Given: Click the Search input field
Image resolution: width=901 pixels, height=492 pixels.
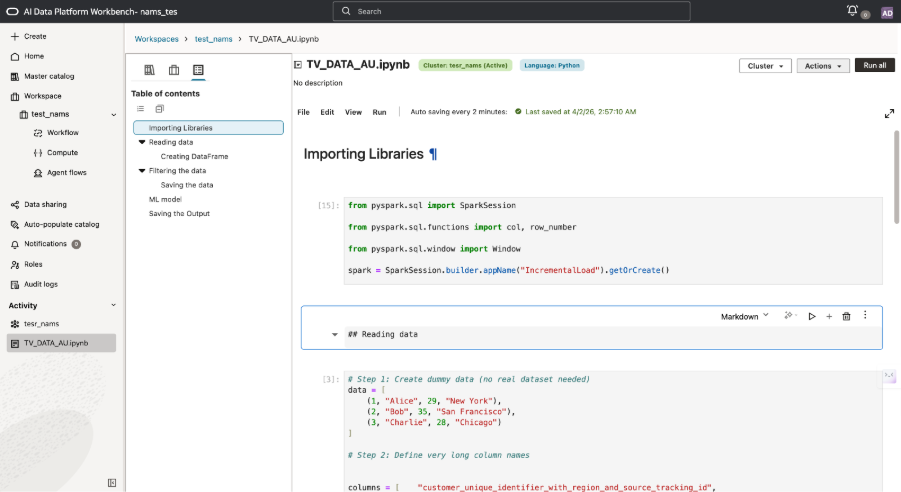Looking at the screenshot, I should point(511,11).
